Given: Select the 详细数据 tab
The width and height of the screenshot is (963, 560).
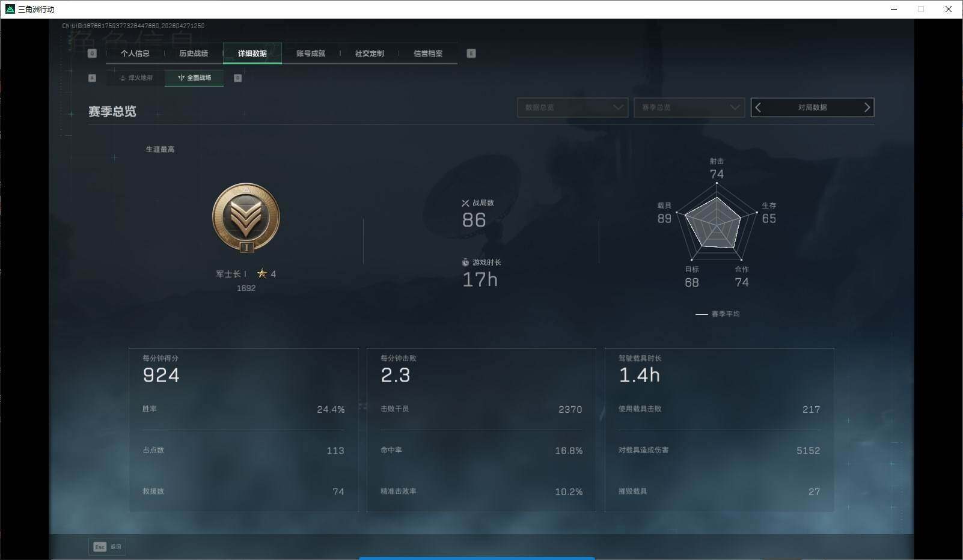Looking at the screenshot, I should pyautogui.click(x=252, y=53).
